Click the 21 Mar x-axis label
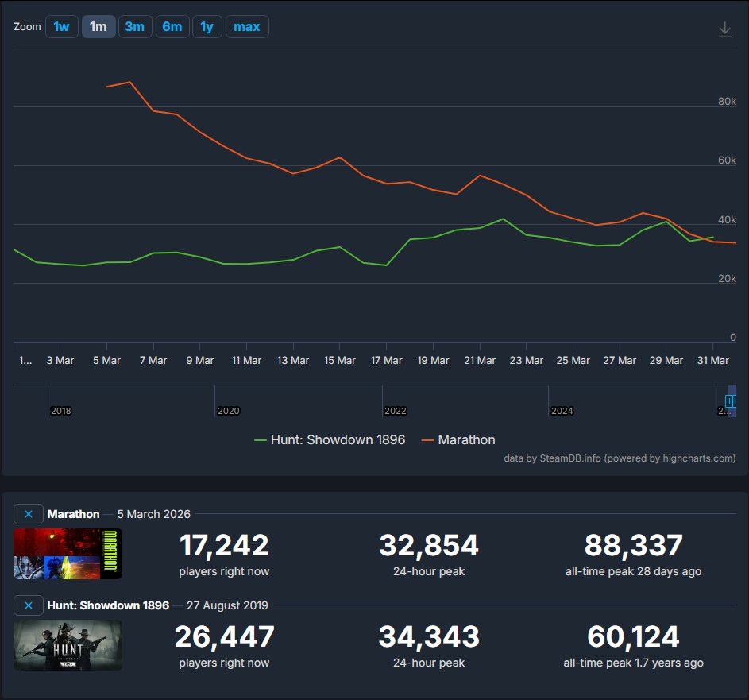The width and height of the screenshot is (749, 700). [480, 360]
